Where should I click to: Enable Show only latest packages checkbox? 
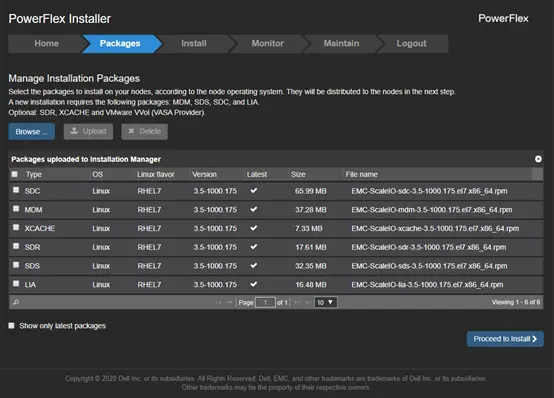tap(12, 326)
